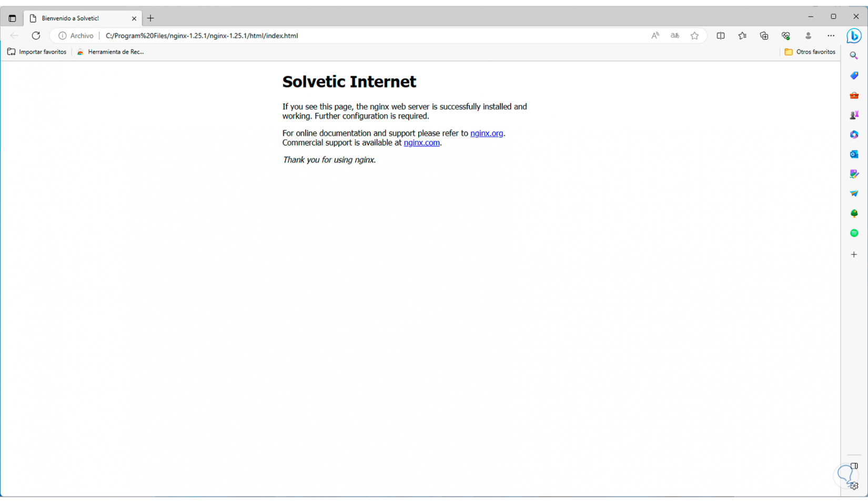Open the sidebar Image Creator icon
This screenshot has width=868, height=503.
(x=854, y=174)
